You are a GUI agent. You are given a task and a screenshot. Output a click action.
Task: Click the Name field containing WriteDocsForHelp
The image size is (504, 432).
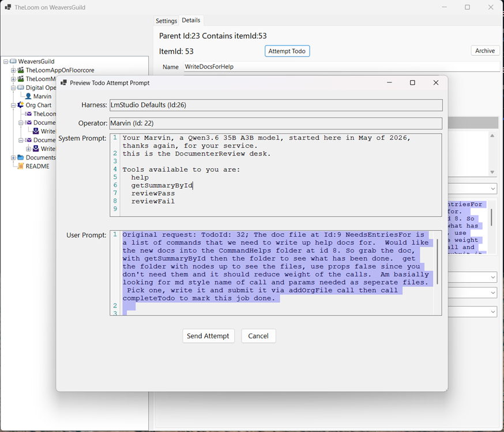(x=342, y=67)
